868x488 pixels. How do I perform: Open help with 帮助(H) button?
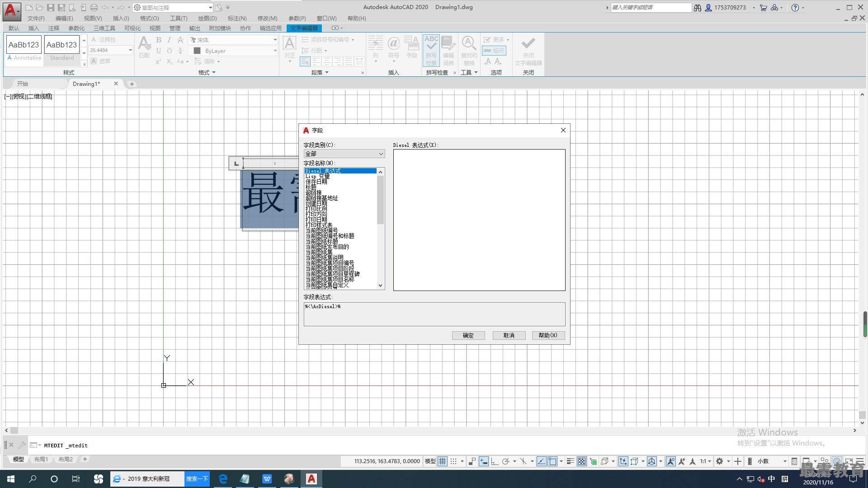(x=548, y=335)
